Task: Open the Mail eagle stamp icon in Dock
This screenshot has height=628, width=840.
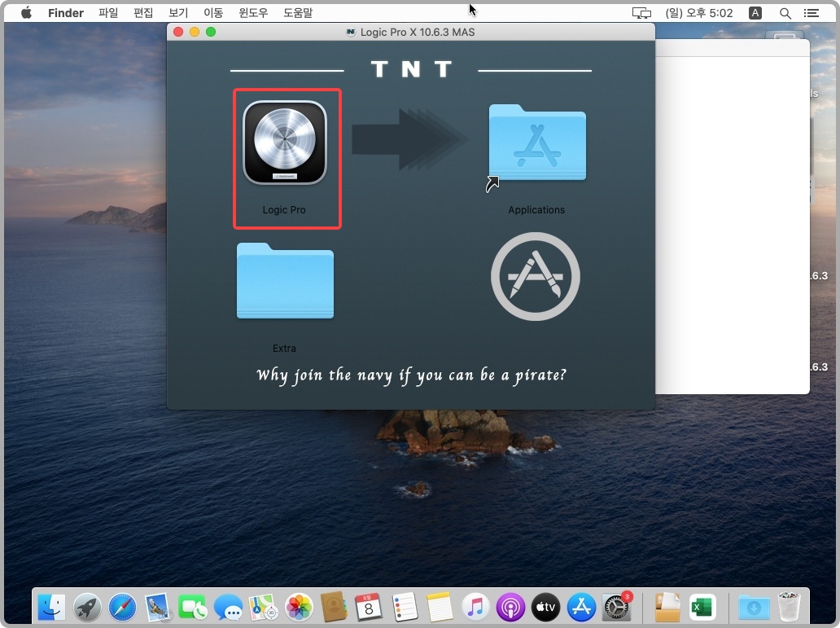Action: click(x=158, y=608)
